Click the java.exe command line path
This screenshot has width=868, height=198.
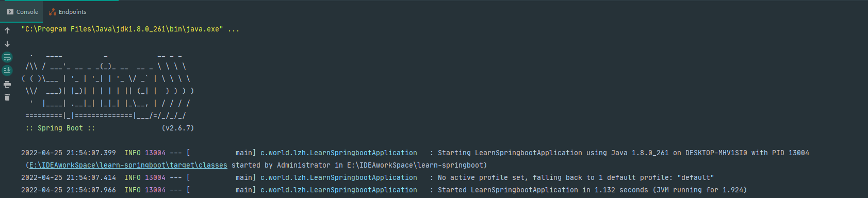[122, 29]
